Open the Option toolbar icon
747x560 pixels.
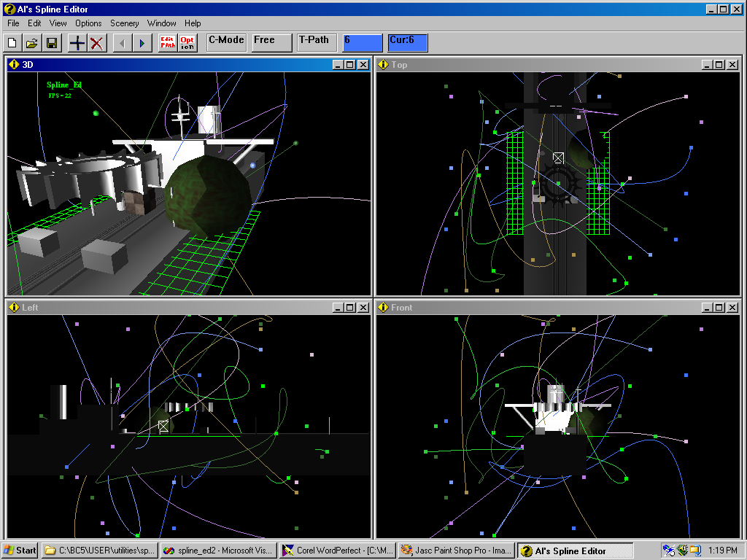tap(187, 43)
